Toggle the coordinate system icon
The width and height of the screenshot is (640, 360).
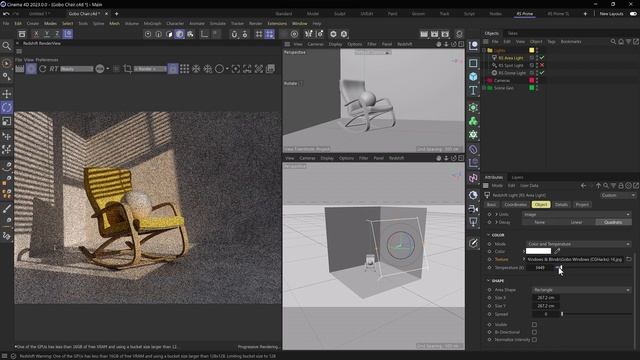click(x=68, y=34)
